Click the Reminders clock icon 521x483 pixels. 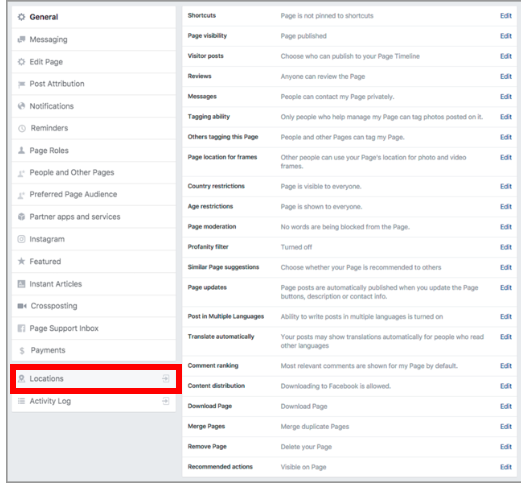22,128
